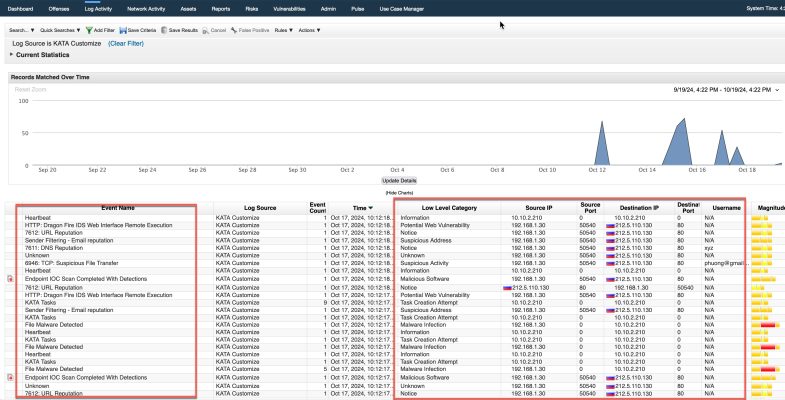Click the "Records Matched Over Time" chart title
This screenshot has width=785, height=400.
[x=50, y=77]
